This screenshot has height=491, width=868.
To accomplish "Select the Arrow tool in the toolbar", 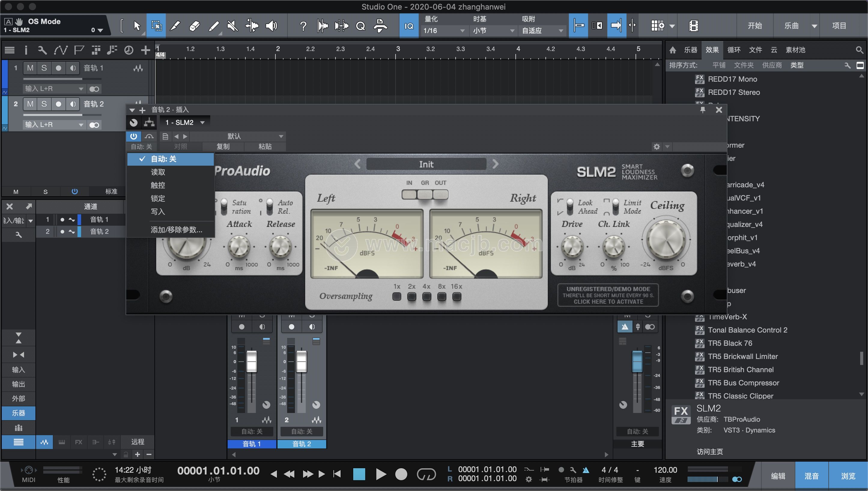I will (137, 26).
